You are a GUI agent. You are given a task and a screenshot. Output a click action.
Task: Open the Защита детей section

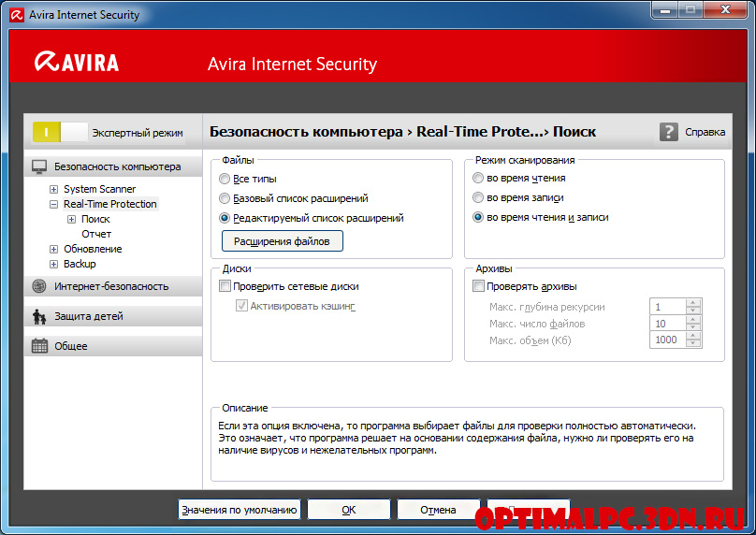pos(113,316)
